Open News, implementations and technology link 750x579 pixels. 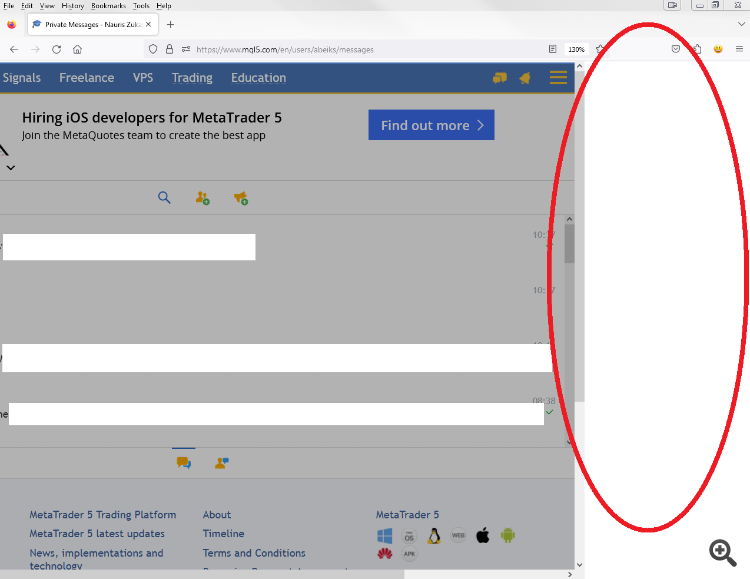[97, 559]
